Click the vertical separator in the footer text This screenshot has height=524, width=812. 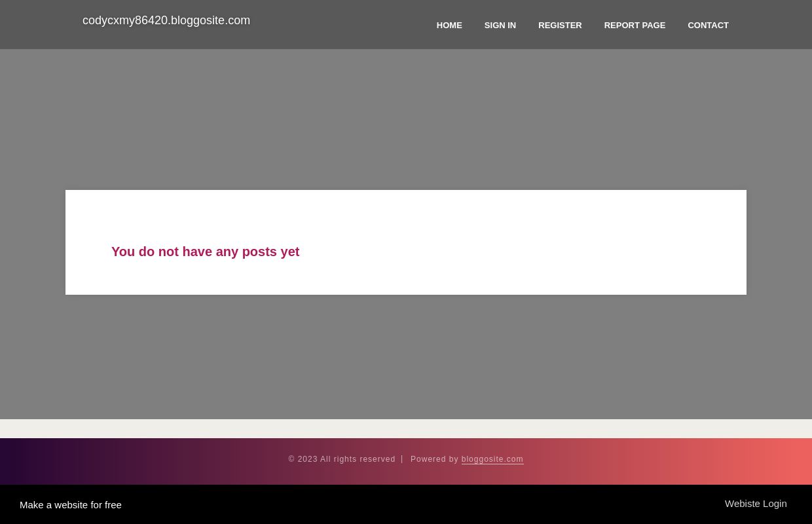[402, 459]
